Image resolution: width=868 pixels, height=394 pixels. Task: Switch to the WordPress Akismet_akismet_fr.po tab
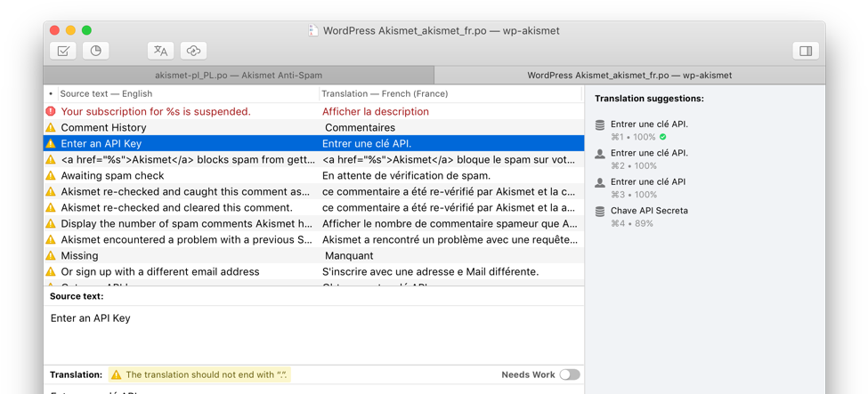coord(630,76)
